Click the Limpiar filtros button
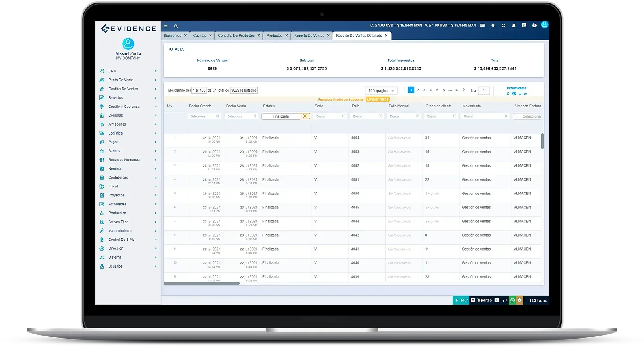644x346 pixels. [378, 99]
